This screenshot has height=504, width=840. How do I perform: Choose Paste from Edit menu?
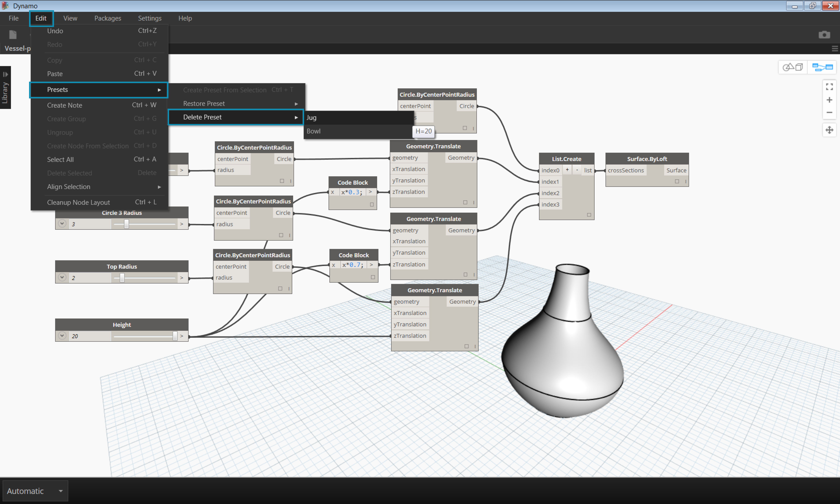click(99, 74)
